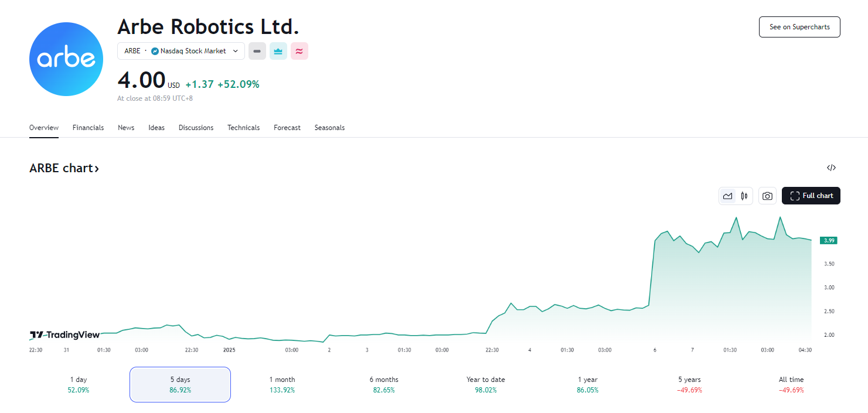The width and height of the screenshot is (868, 413).
Task: Expand the ARBE Nasdaq Stock Market dropdown
Action: point(181,51)
